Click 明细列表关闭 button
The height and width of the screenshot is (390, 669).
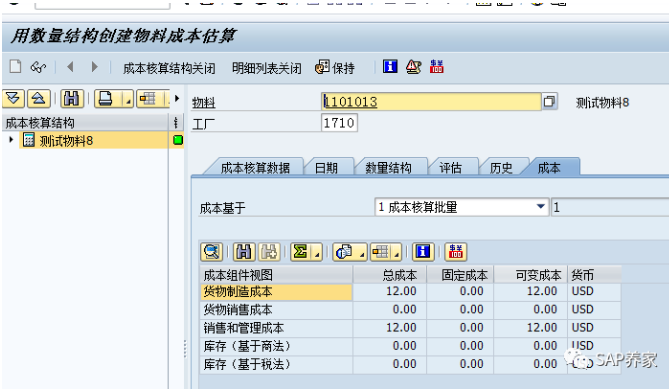pyautogui.click(x=267, y=68)
